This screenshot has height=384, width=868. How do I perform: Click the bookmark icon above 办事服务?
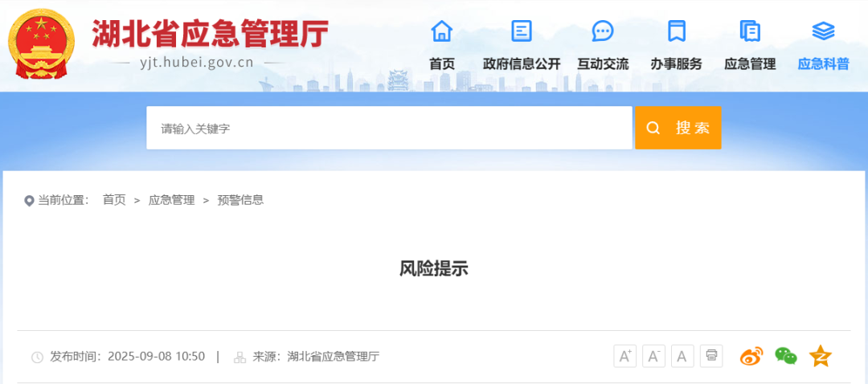[x=676, y=31]
